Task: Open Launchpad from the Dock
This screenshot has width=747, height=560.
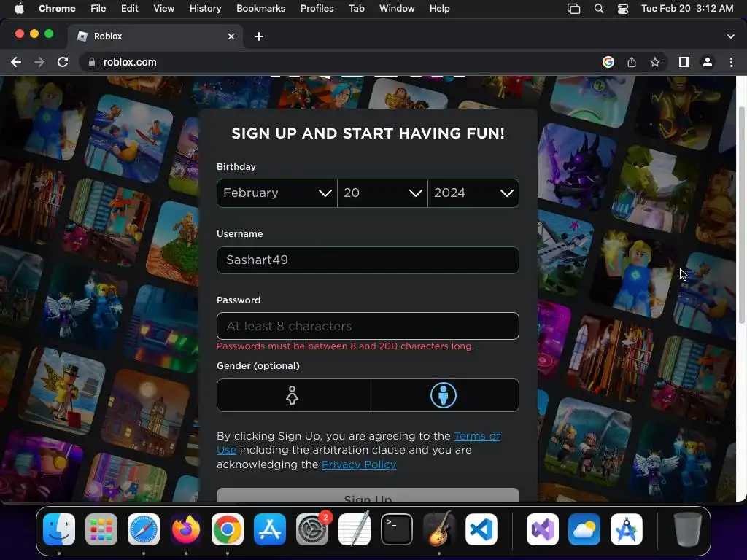Action: pos(101,529)
